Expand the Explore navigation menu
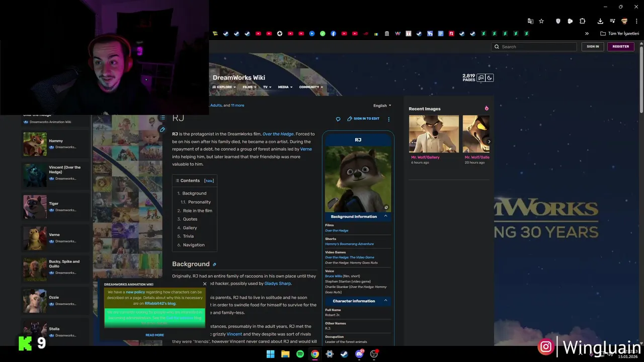 [224, 87]
